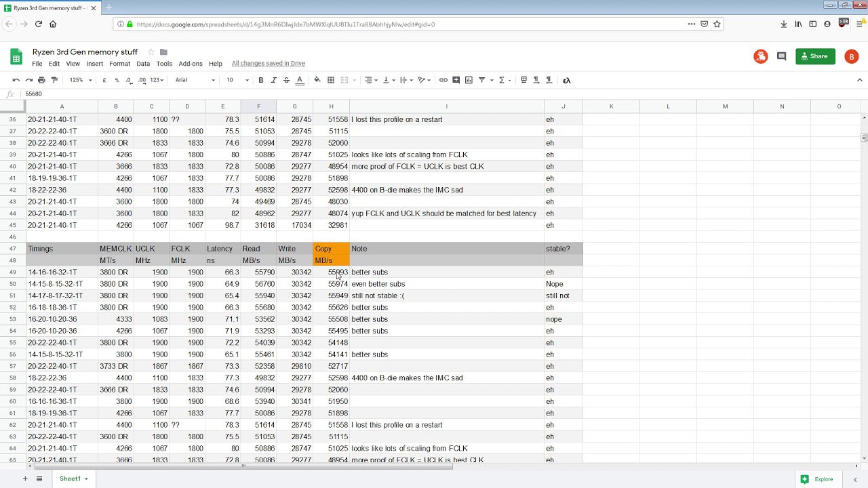This screenshot has width=868, height=488.
Task: Click the anonymous raccoon collaborator avatar
Action: (x=760, y=57)
